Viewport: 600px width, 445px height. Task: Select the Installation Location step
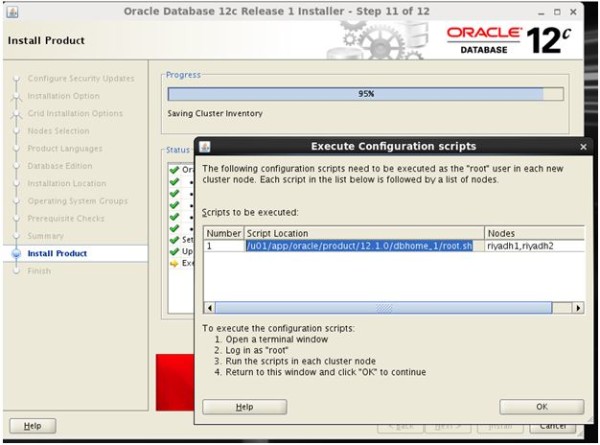coord(67,183)
